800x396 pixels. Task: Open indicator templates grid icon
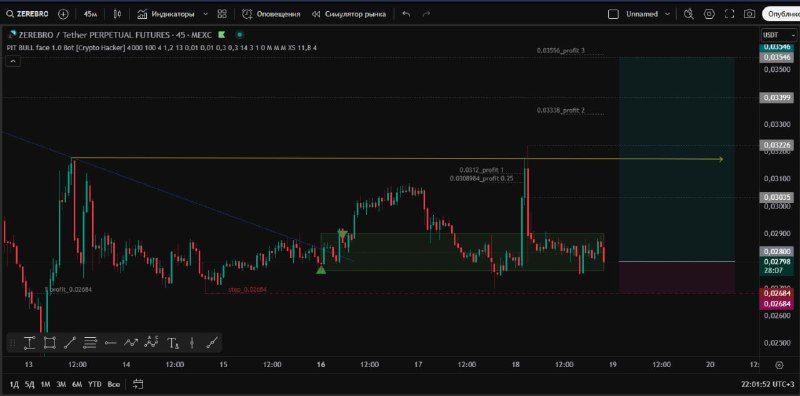pos(222,14)
